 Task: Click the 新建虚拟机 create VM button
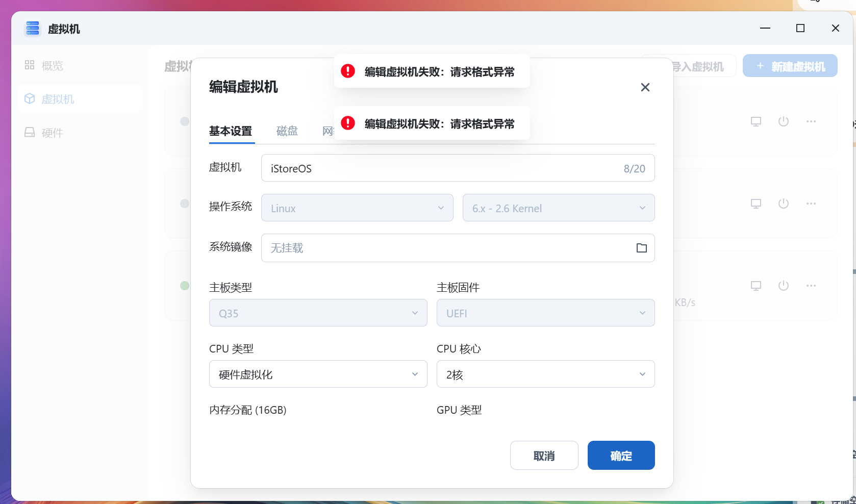(x=789, y=65)
